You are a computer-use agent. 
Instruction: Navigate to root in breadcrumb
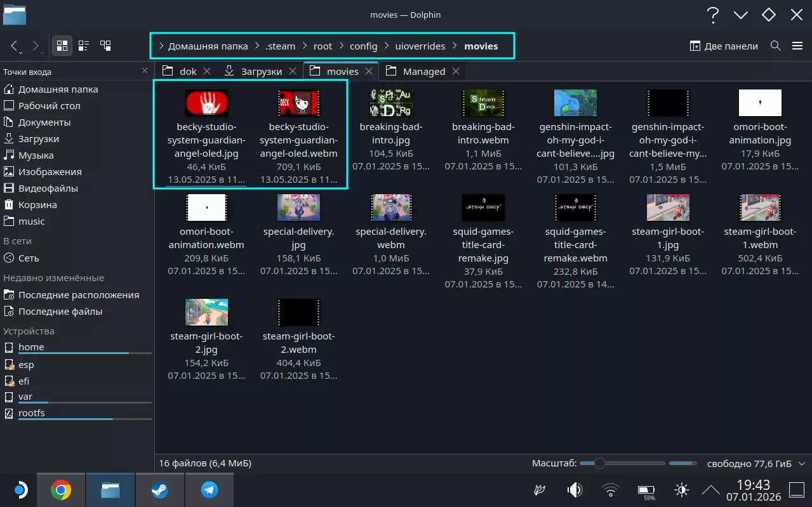tap(323, 46)
